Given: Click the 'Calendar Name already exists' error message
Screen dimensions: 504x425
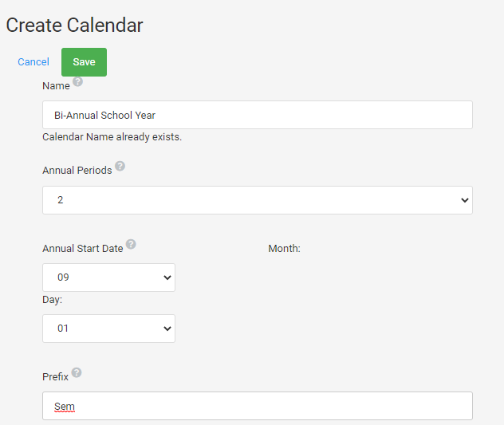Looking at the screenshot, I should 112,137.
